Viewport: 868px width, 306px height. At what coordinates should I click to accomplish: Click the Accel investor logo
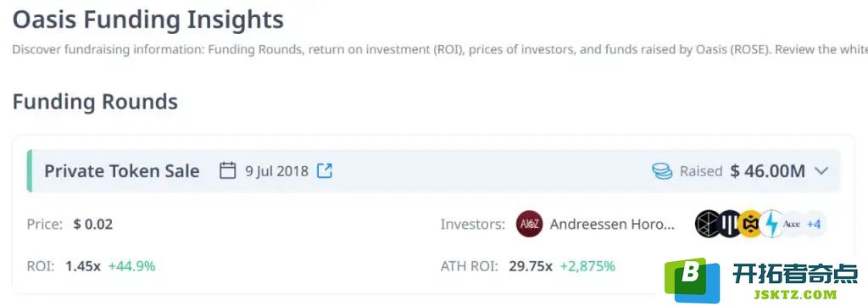pos(793,224)
